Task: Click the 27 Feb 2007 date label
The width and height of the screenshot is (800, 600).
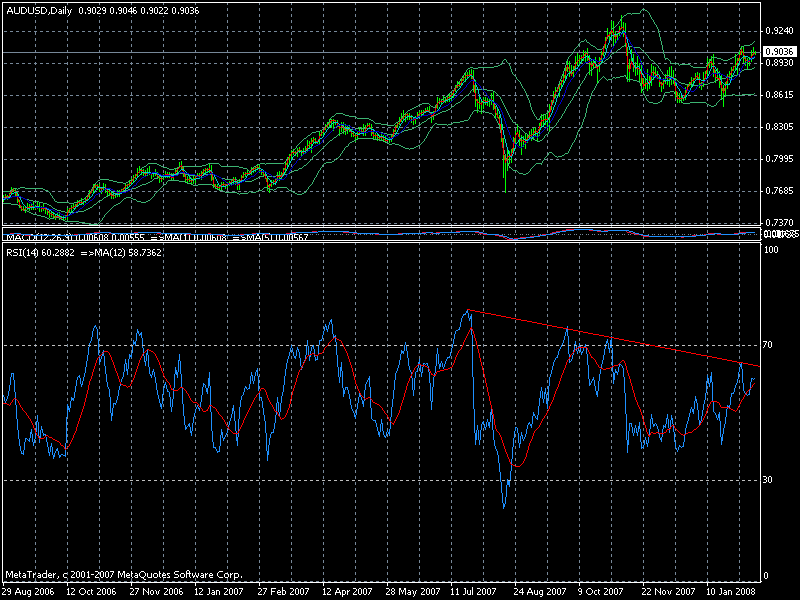Action: (x=283, y=592)
